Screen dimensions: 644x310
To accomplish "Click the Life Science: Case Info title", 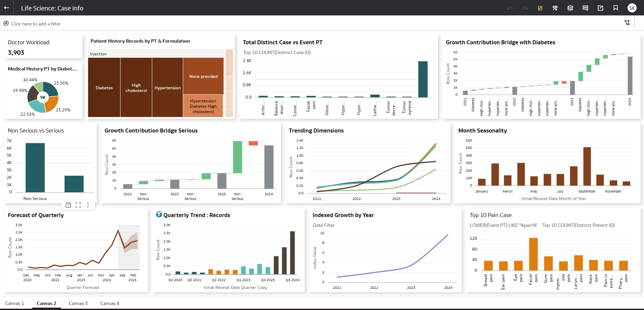I will point(52,8).
